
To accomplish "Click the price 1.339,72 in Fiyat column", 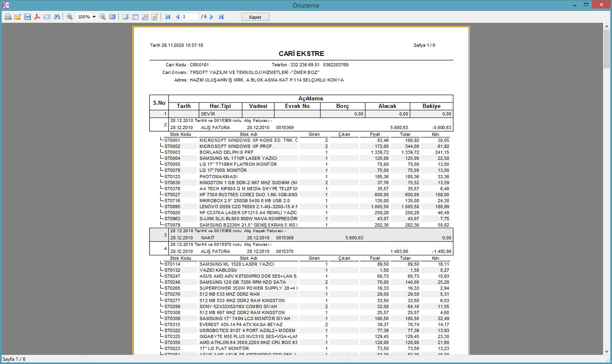I will [x=380, y=152].
